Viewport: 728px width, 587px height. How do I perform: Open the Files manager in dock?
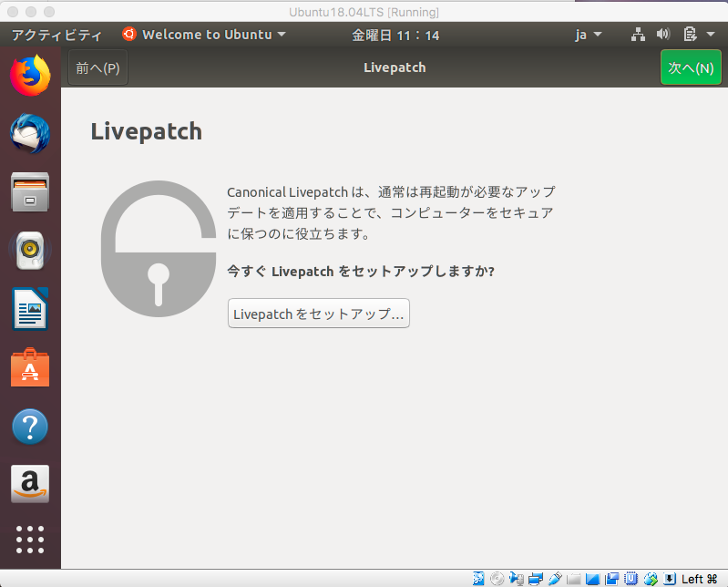30,192
